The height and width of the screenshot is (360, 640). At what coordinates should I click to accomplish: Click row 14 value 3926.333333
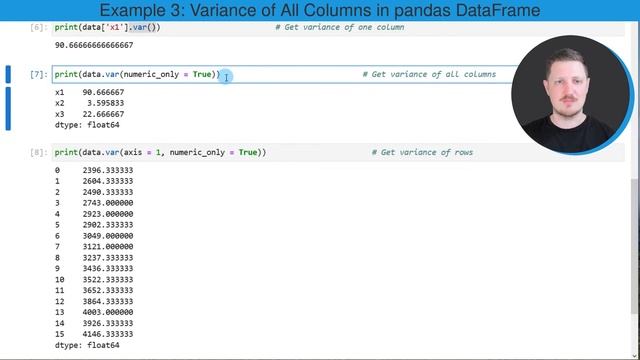click(108, 323)
